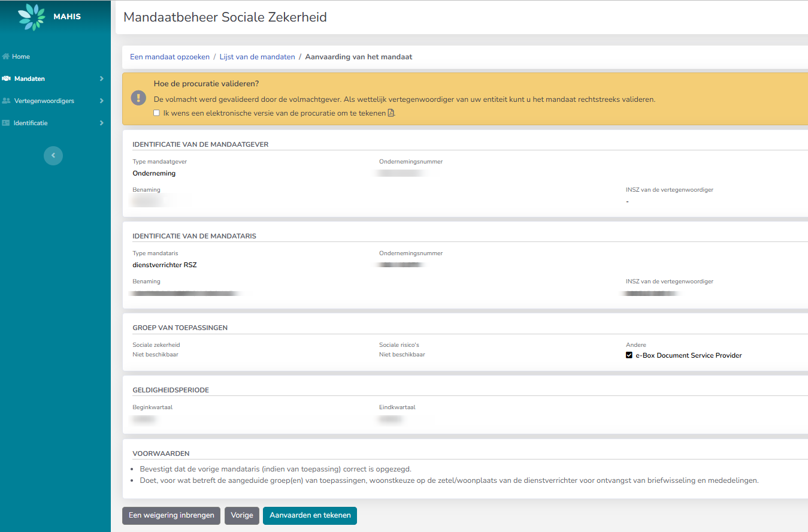Open 'Lijst van de mandaten' breadcrumb link
This screenshot has height=532, width=808.
[257, 57]
